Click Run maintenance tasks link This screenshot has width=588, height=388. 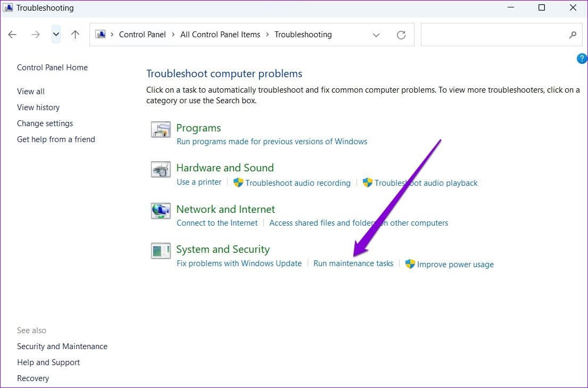353,263
